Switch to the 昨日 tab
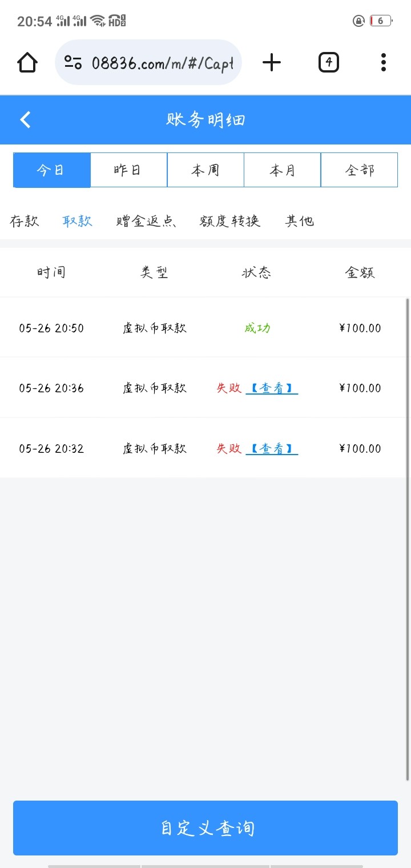The image size is (411, 868). (128, 170)
